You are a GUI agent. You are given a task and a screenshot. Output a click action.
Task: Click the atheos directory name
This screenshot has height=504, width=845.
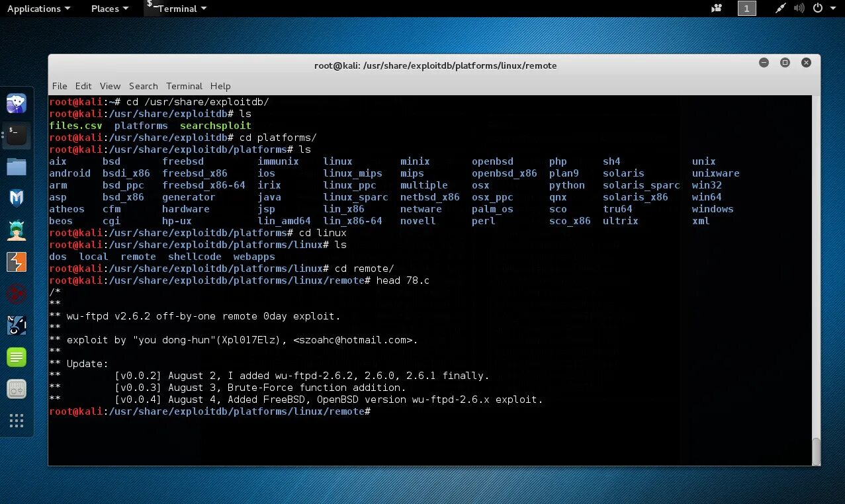(67, 209)
